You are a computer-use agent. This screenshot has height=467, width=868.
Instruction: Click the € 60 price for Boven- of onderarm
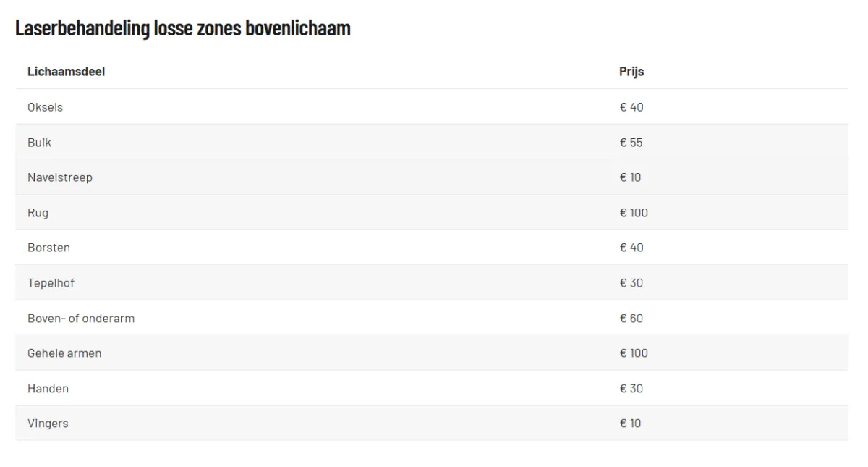click(631, 319)
